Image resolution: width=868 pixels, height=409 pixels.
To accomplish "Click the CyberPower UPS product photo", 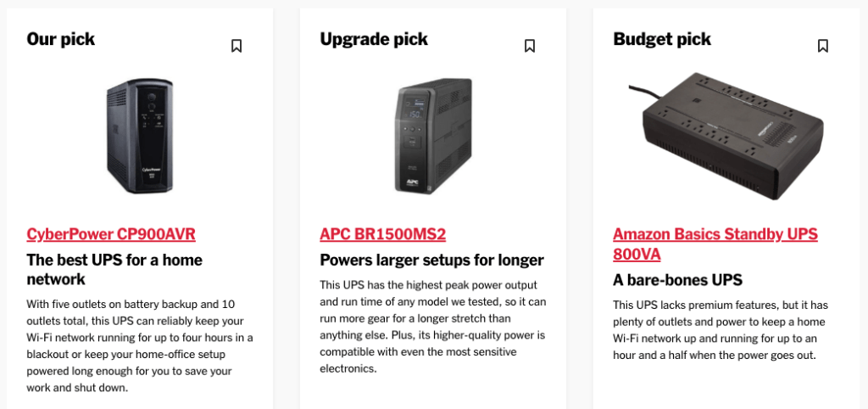I will click(140, 136).
